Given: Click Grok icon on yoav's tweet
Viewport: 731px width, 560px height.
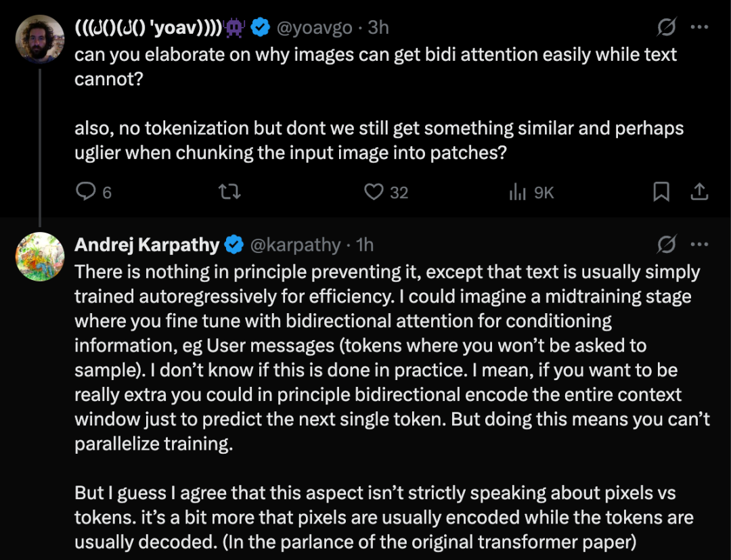Looking at the screenshot, I should tap(667, 28).
